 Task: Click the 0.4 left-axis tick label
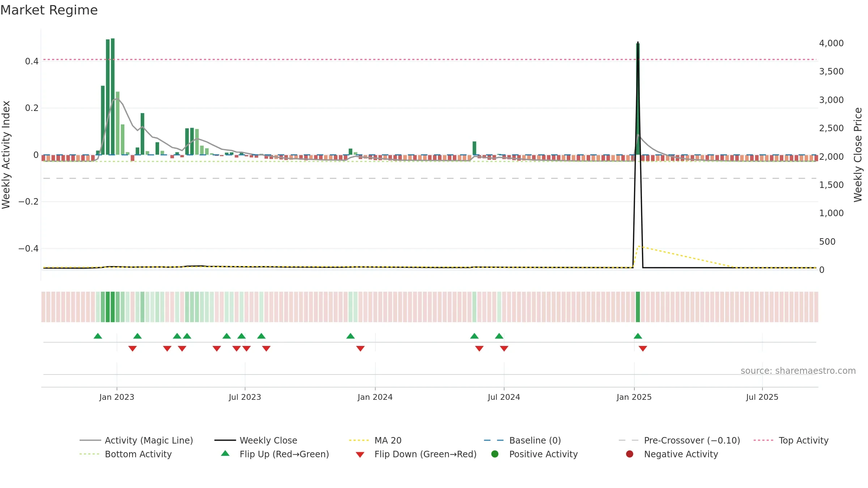coord(32,61)
